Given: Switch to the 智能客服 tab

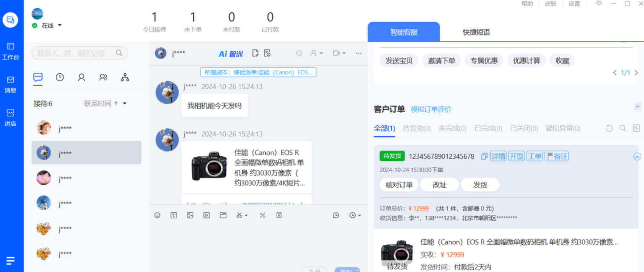Looking at the screenshot, I should click(x=404, y=32).
